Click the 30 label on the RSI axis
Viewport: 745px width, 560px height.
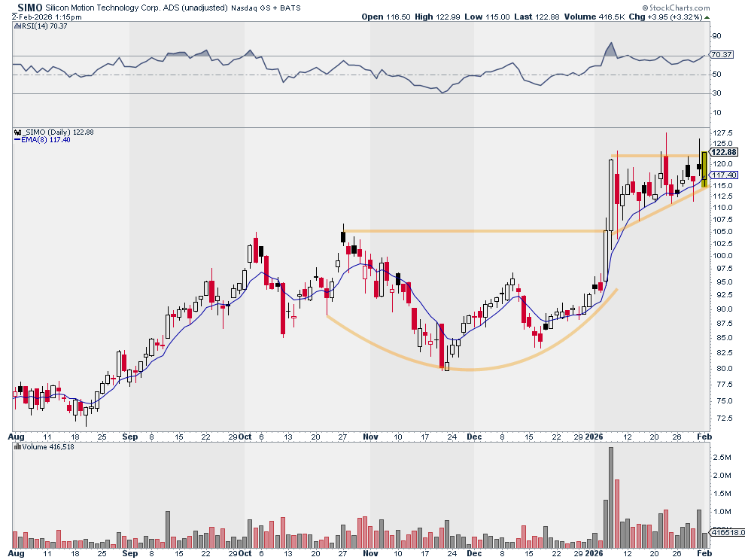tap(716, 93)
